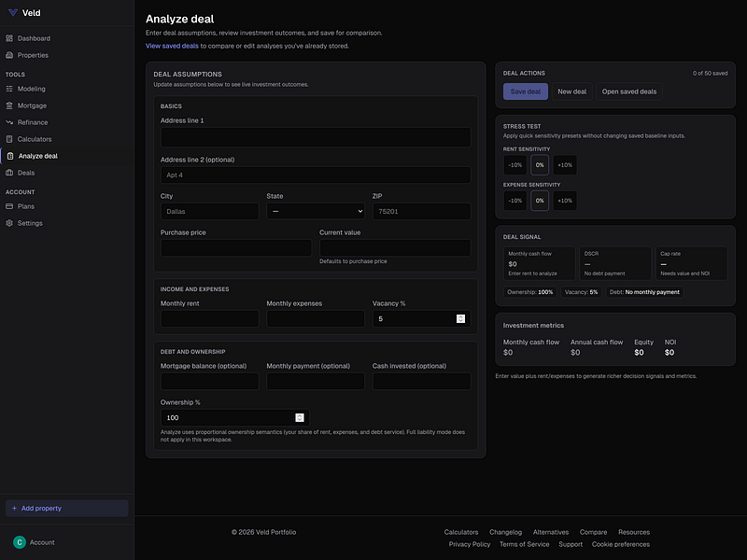The image size is (747, 560).
Task: Open the Compare footer link
Action: point(593,532)
